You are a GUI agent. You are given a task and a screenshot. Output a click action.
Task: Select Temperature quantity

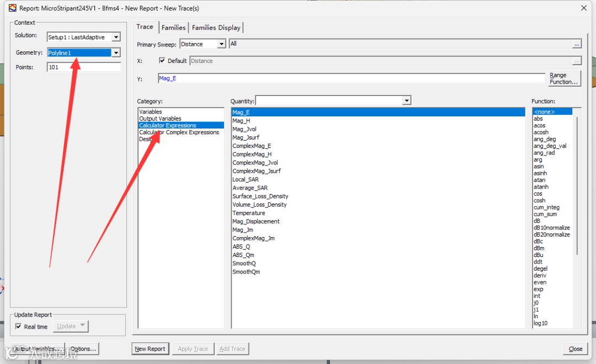pyautogui.click(x=249, y=213)
